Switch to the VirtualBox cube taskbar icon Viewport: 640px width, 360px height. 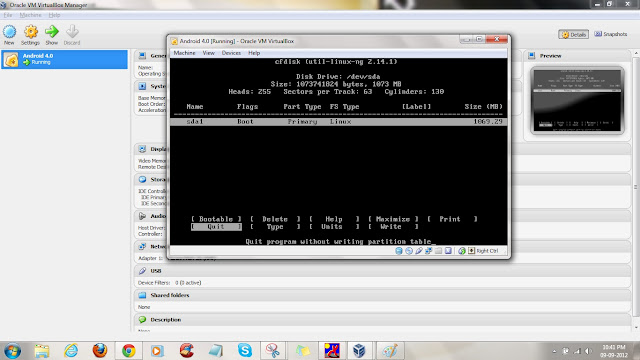click(359, 351)
